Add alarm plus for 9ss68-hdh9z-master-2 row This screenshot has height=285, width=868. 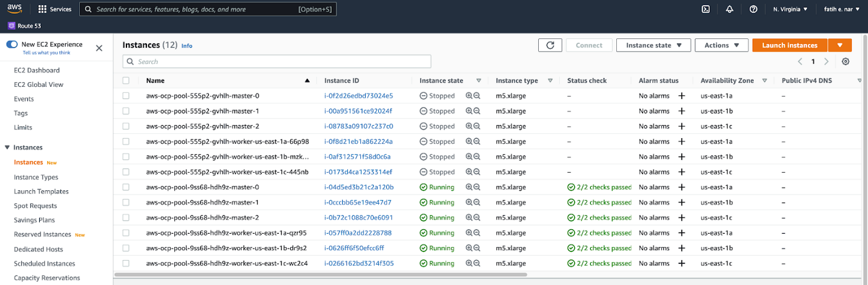click(x=681, y=217)
